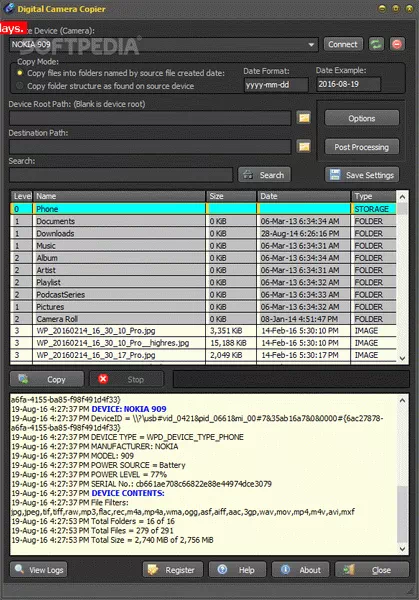
Task: Select WP_20160214_16_30_17_Pro.jpg file
Action: tap(203, 355)
